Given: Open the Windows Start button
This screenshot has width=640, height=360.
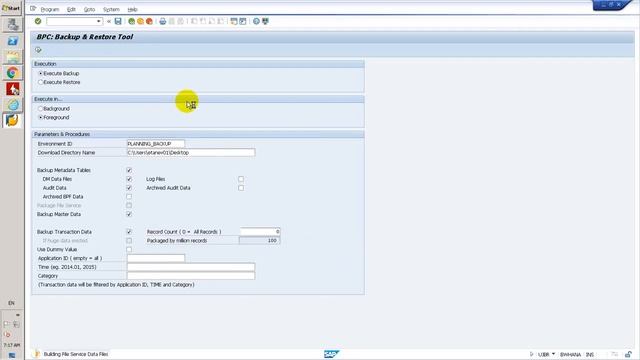Looking at the screenshot, I should (x=11, y=8).
